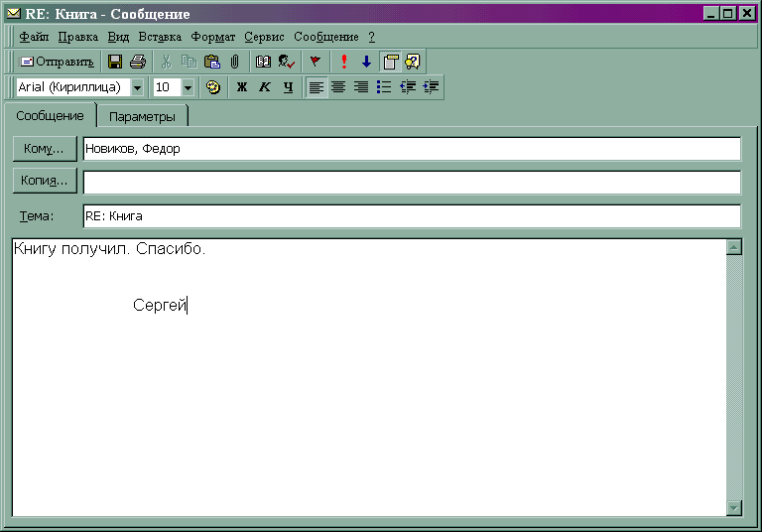The width and height of the screenshot is (762, 532).
Task: Open message options icon
Action: (390, 62)
